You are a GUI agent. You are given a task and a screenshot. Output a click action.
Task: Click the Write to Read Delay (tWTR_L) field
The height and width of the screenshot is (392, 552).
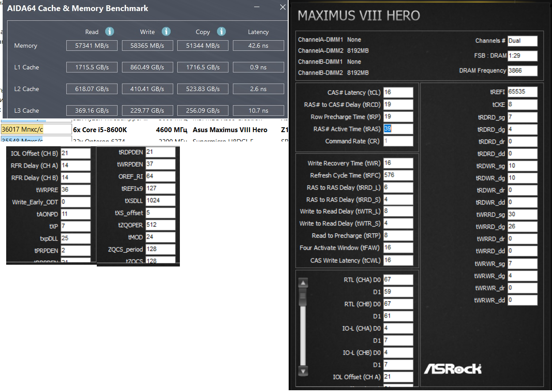(x=398, y=211)
